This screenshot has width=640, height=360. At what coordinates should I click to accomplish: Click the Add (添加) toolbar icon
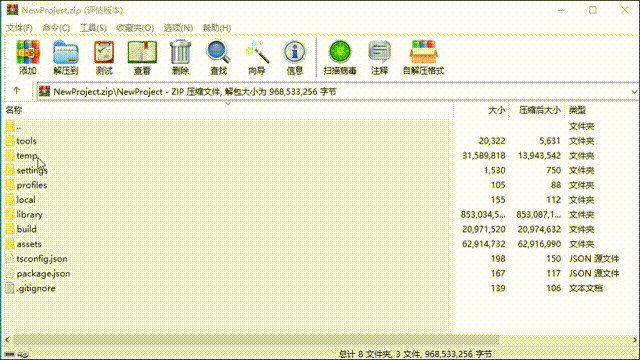(28, 52)
